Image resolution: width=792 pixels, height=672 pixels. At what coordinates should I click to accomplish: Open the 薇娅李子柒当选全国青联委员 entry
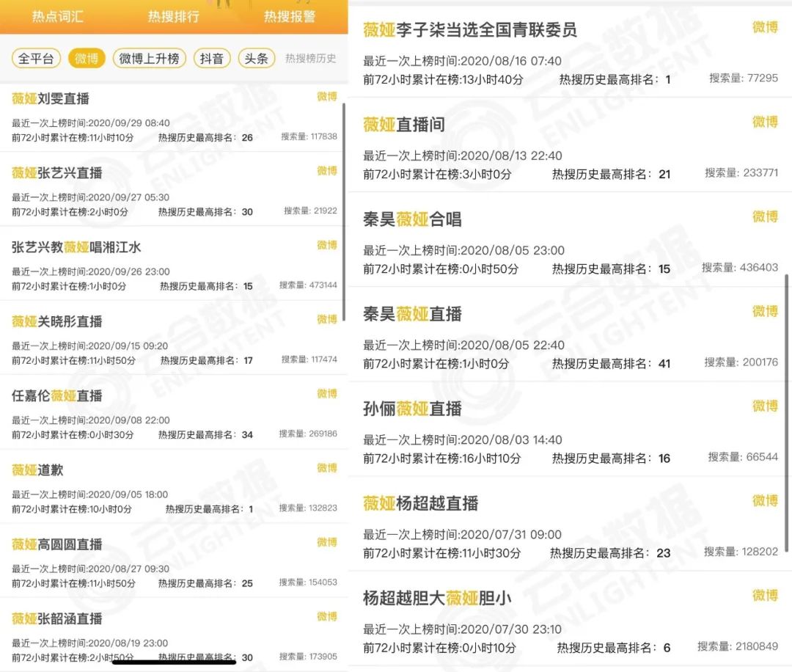pyautogui.click(x=570, y=52)
